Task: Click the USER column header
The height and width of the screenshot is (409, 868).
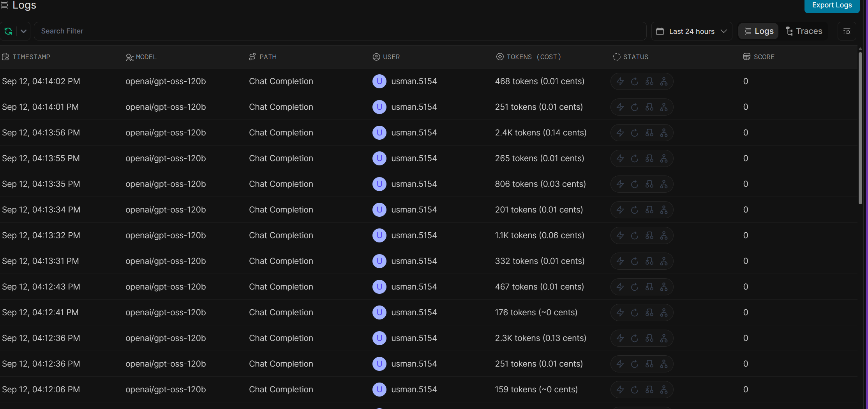Action: (x=386, y=57)
